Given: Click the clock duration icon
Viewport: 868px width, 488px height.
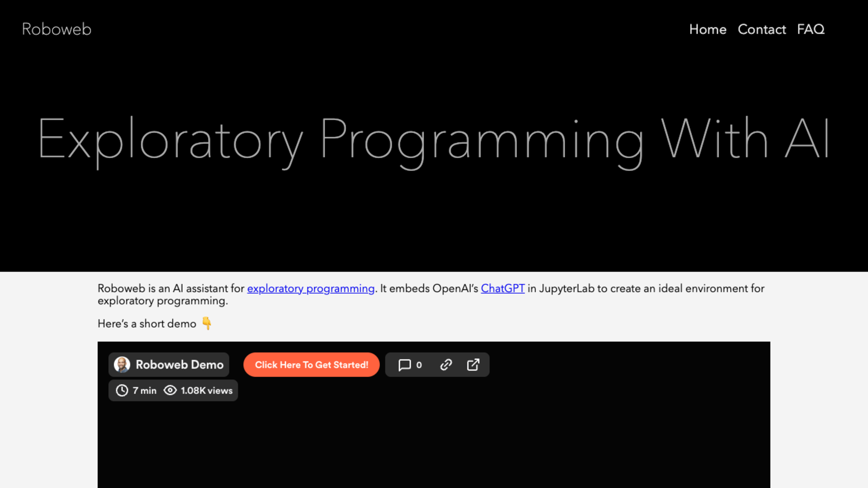Looking at the screenshot, I should (122, 391).
